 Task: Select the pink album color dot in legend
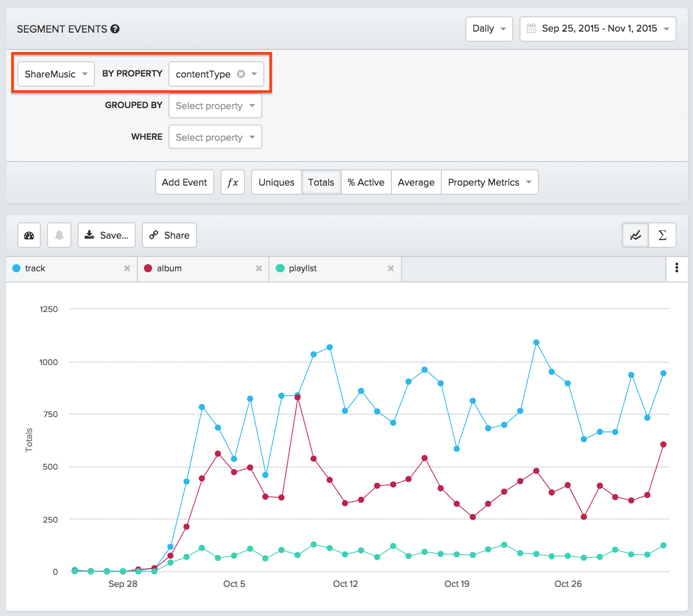click(x=148, y=268)
